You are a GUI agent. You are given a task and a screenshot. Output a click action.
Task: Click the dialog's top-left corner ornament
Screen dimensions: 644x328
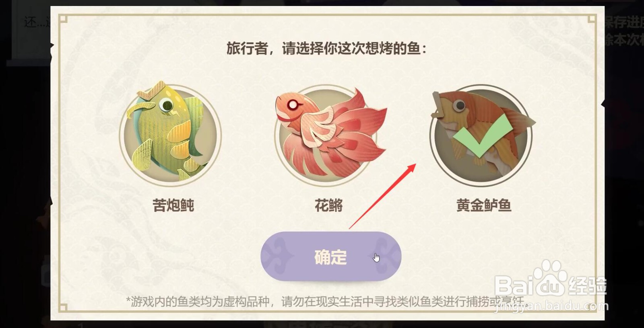point(63,18)
